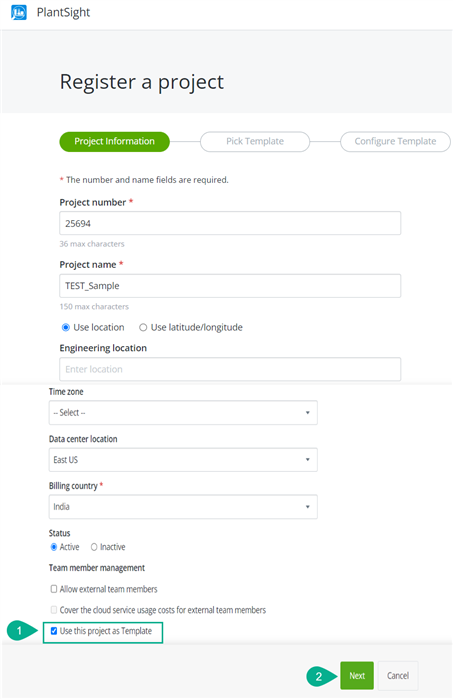The width and height of the screenshot is (453, 699).
Task: Focus the Project name field
Action: coord(230,286)
